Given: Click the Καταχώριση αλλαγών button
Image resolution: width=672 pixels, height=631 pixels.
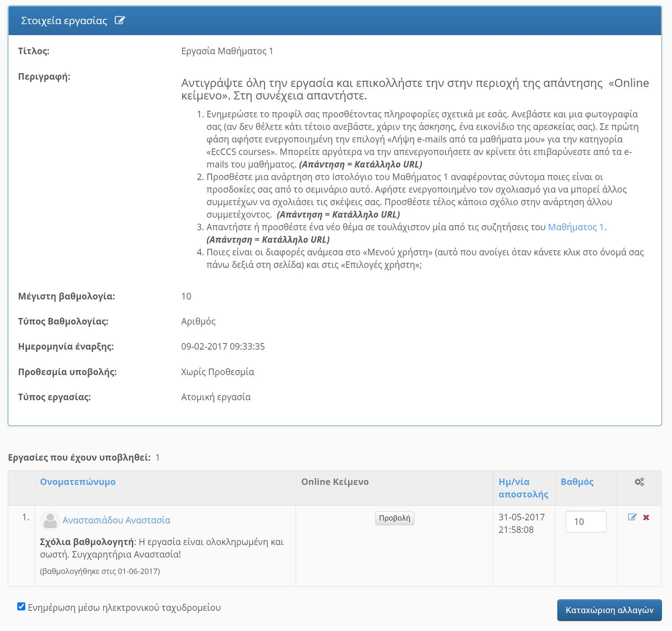Looking at the screenshot, I should tap(609, 610).
